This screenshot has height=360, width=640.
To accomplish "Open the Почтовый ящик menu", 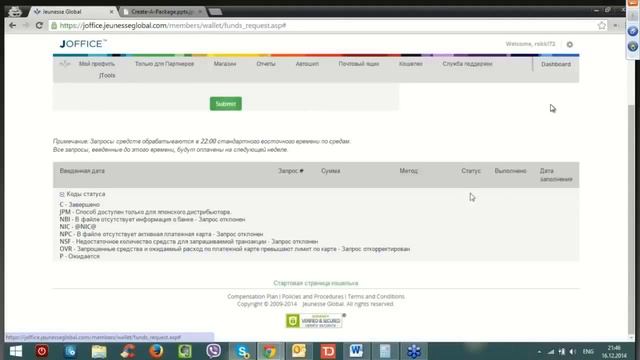I will coord(359,64).
